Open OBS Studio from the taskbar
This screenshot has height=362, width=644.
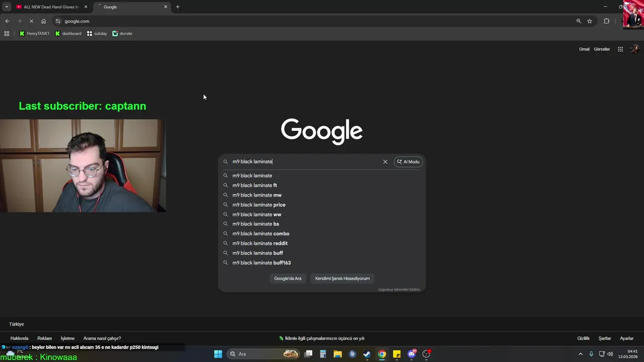[x=427, y=354]
